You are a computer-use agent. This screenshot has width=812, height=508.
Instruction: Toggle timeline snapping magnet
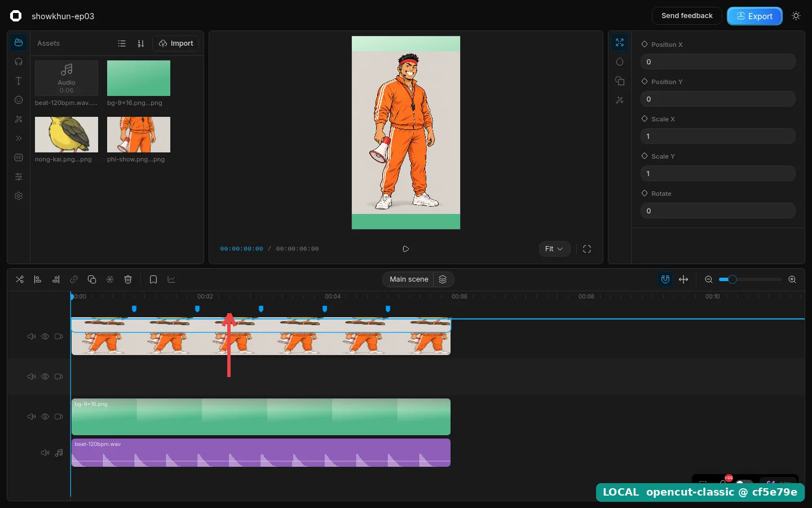pos(665,279)
